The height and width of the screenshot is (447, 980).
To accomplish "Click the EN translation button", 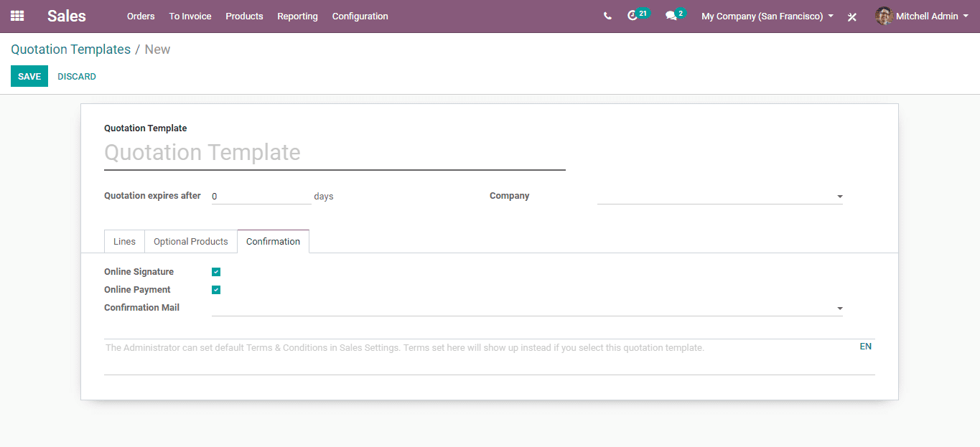I will tap(866, 347).
